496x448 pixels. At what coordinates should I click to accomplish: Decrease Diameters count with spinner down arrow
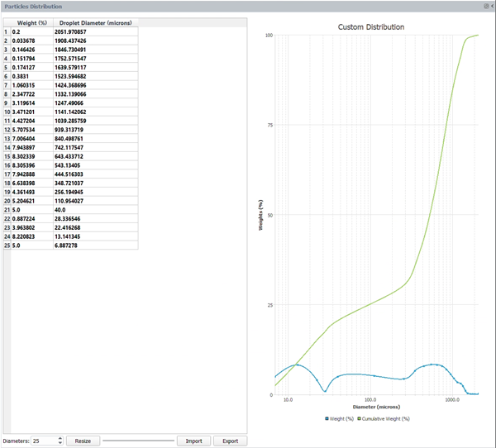(60, 444)
